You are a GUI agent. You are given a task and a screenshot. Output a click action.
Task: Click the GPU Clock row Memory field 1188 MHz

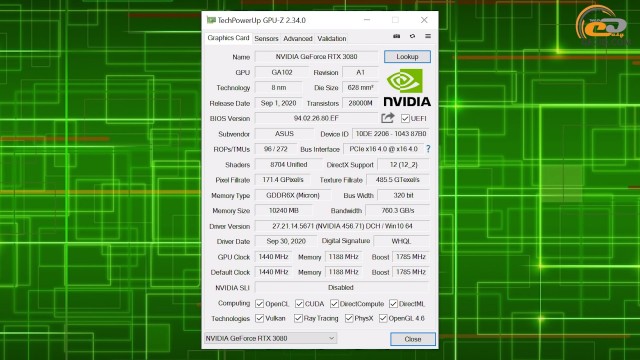click(344, 257)
